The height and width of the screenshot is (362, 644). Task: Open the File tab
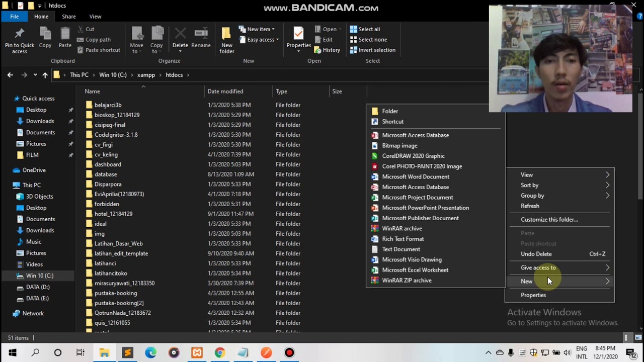(15, 17)
